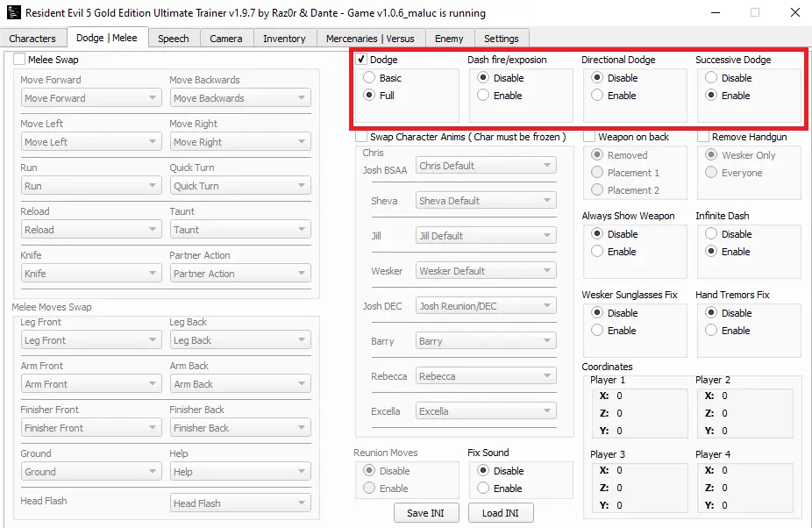Enable Wesker Sunglasses Fix

(x=597, y=330)
